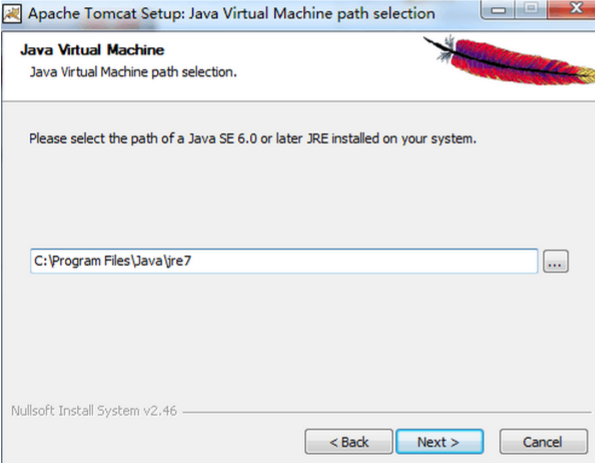
Task: Open the folder browse ellipsis button
Action: pos(556,261)
